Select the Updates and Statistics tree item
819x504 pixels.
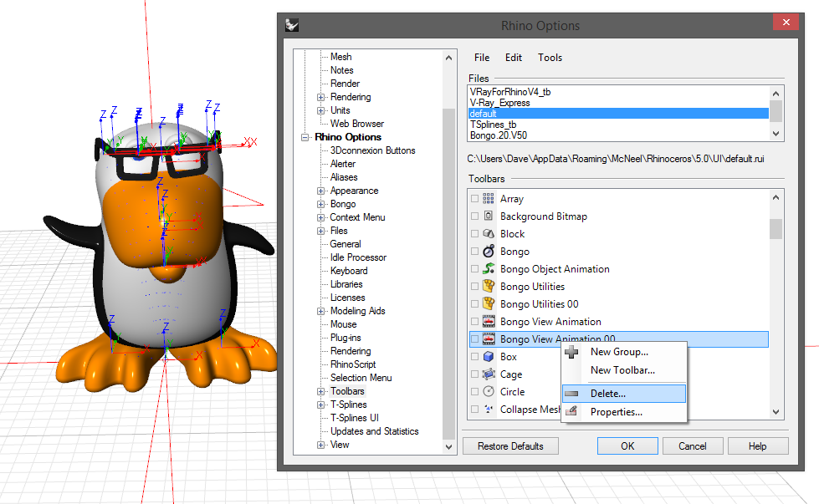[375, 431]
